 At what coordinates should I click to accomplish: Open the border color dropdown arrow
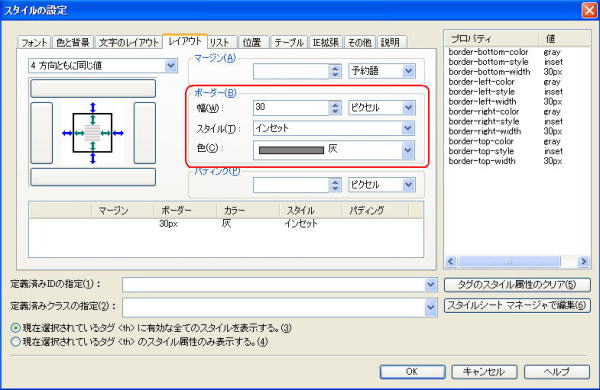click(x=408, y=150)
